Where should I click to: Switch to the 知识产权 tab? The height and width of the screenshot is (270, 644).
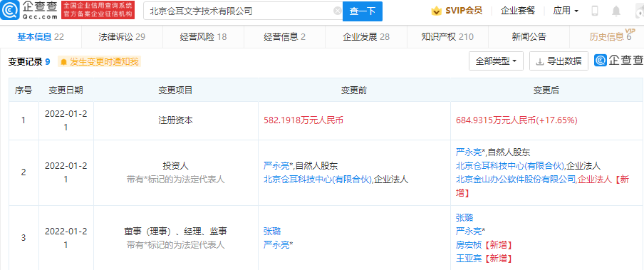(447, 37)
